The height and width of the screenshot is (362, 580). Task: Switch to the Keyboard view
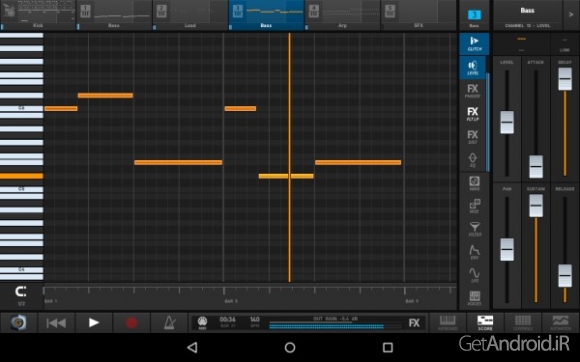pos(448,323)
